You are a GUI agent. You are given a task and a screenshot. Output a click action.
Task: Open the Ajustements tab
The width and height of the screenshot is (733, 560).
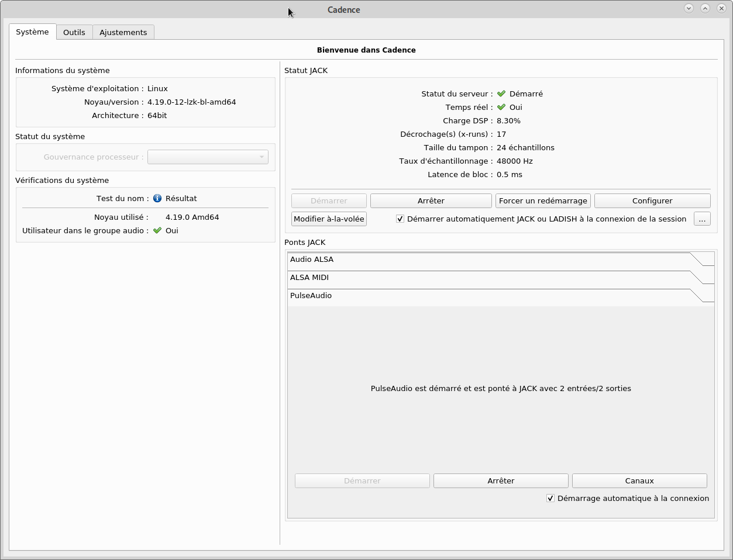(x=123, y=32)
